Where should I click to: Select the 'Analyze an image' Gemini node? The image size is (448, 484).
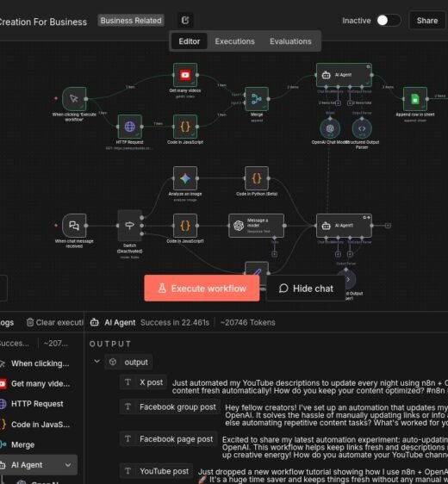point(185,178)
